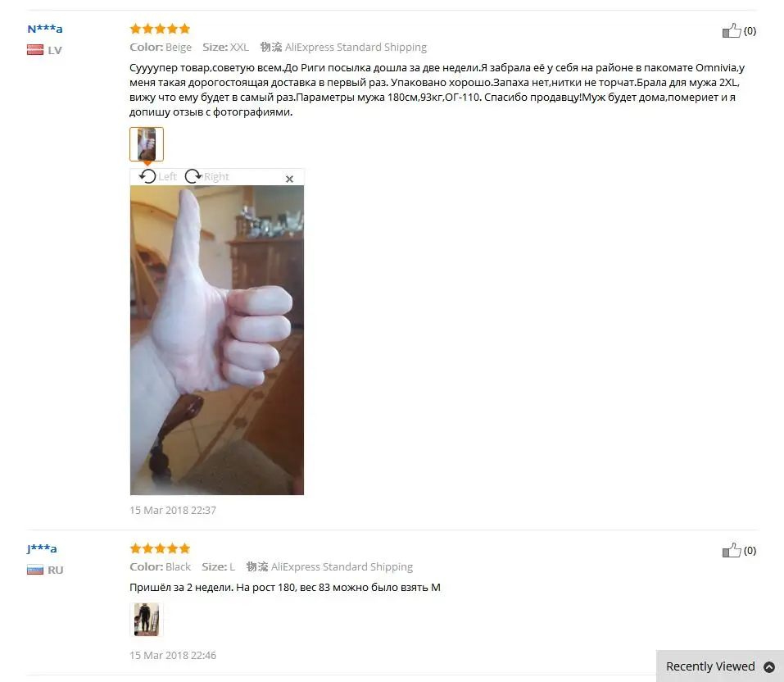
Task: Click the Latvia flag icon
Action: click(x=35, y=50)
